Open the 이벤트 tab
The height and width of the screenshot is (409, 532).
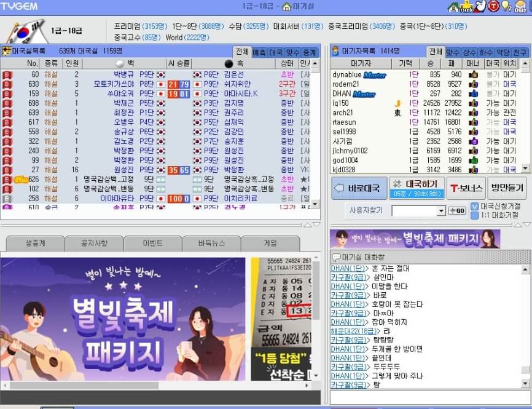154,243
